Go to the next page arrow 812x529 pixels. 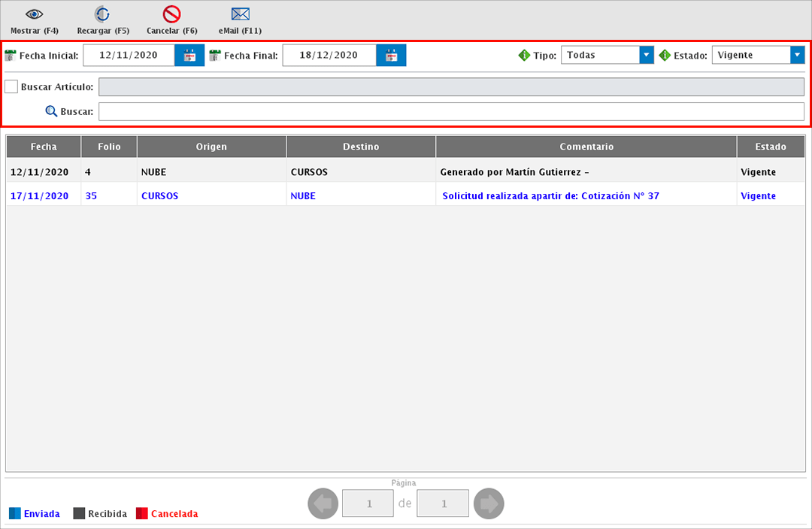tap(489, 503)
